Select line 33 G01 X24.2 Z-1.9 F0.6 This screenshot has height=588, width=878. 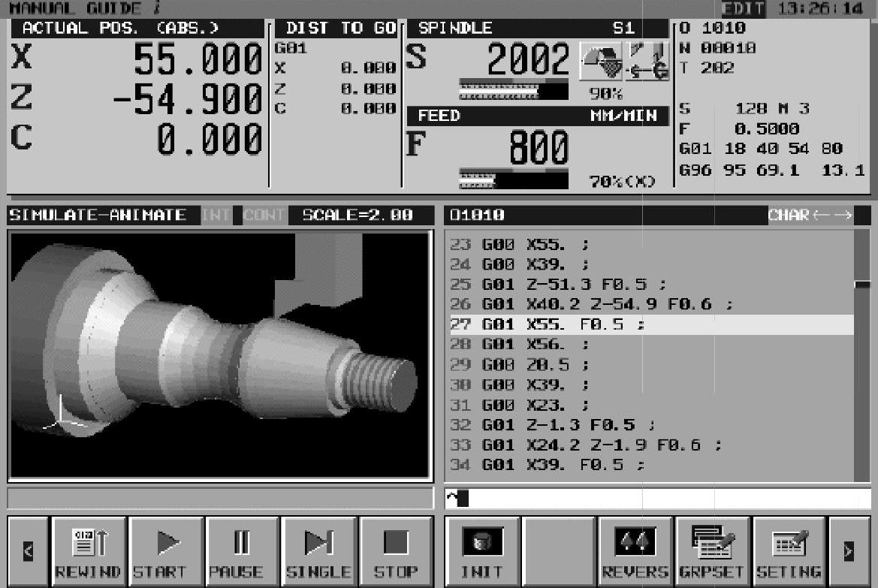coord(652,445)
